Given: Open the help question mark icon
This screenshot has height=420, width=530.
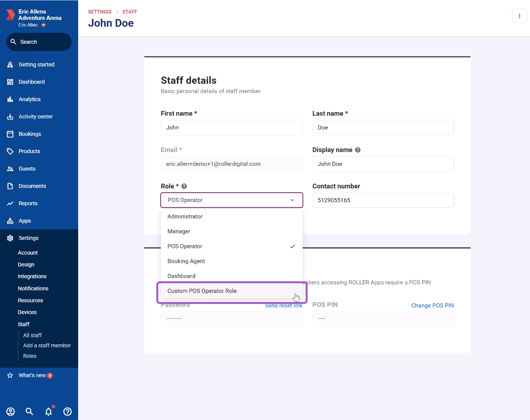Looking at the screenshot, I should pos(68,411).
